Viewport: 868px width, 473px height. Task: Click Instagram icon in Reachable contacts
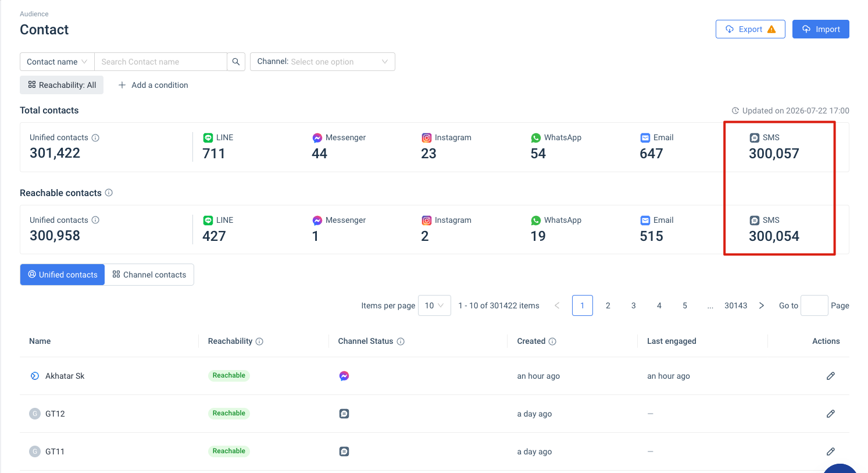coord(426,221)
